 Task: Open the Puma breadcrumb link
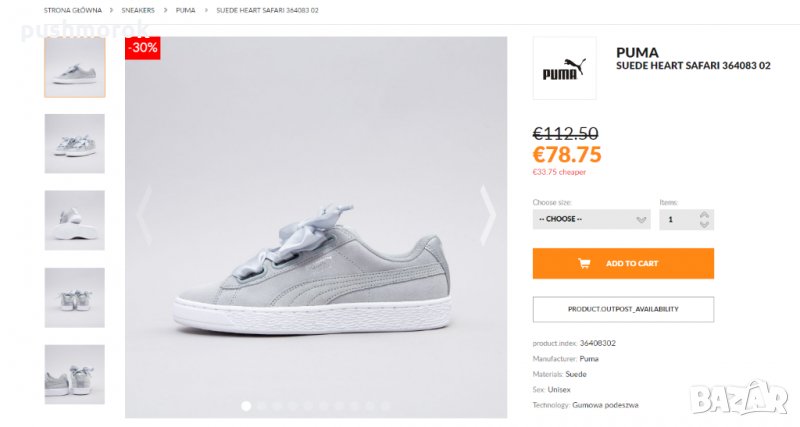[185, 10]
